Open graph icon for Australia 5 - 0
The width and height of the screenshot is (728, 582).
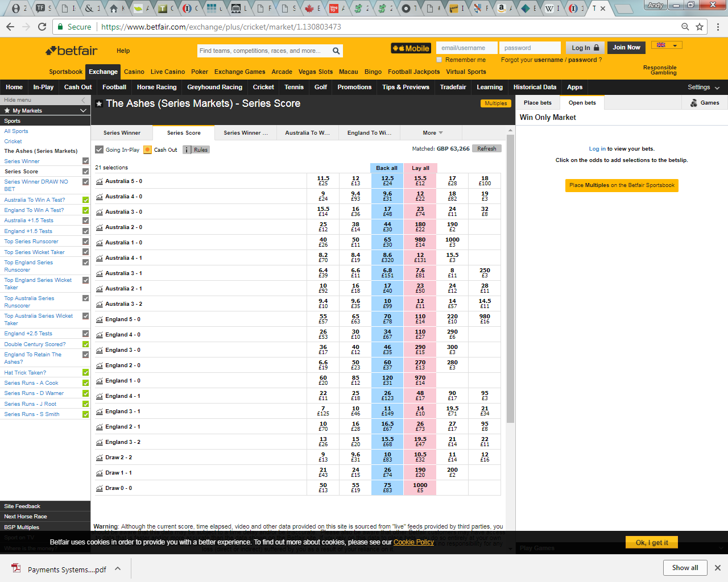click(100, 181)
